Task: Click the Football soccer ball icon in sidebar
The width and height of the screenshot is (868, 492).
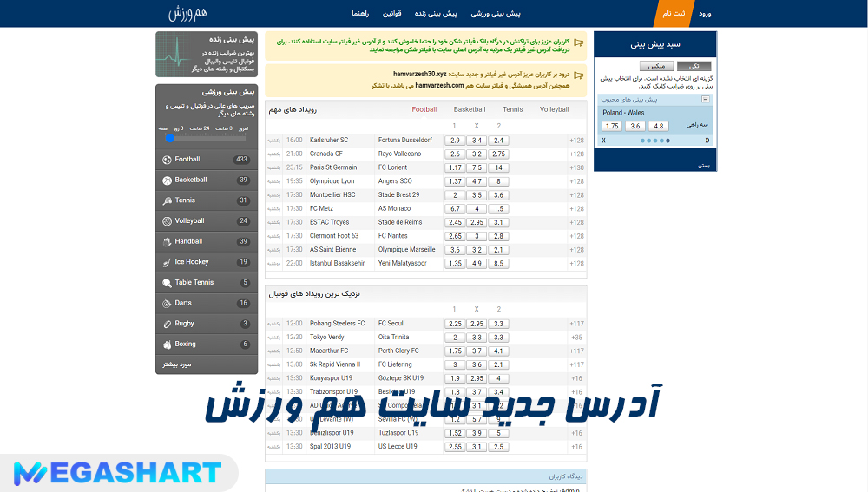Action: 167,160
